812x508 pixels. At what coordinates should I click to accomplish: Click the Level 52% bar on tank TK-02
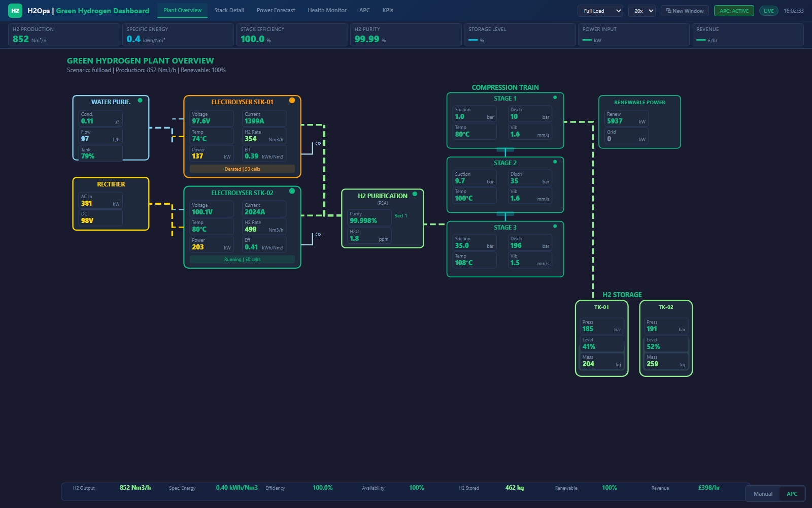(666, 343)
